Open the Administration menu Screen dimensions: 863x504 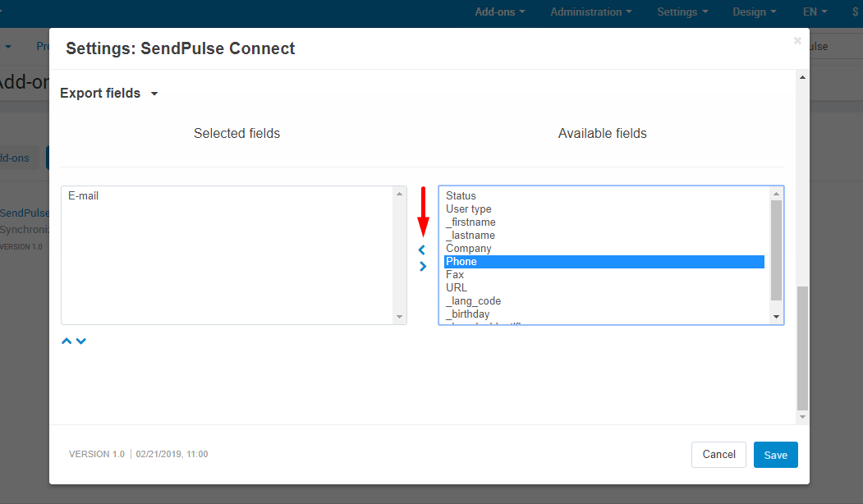591,12
